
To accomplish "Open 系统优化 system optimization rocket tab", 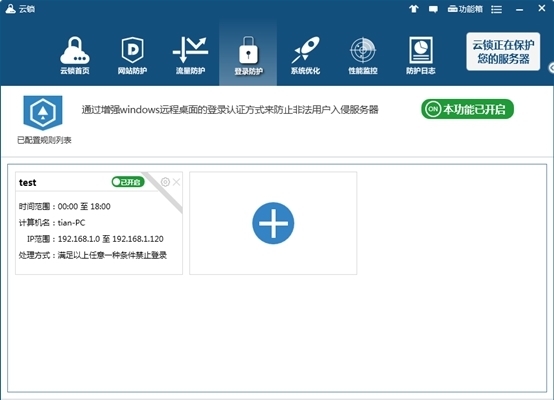I will coord(306,55).
